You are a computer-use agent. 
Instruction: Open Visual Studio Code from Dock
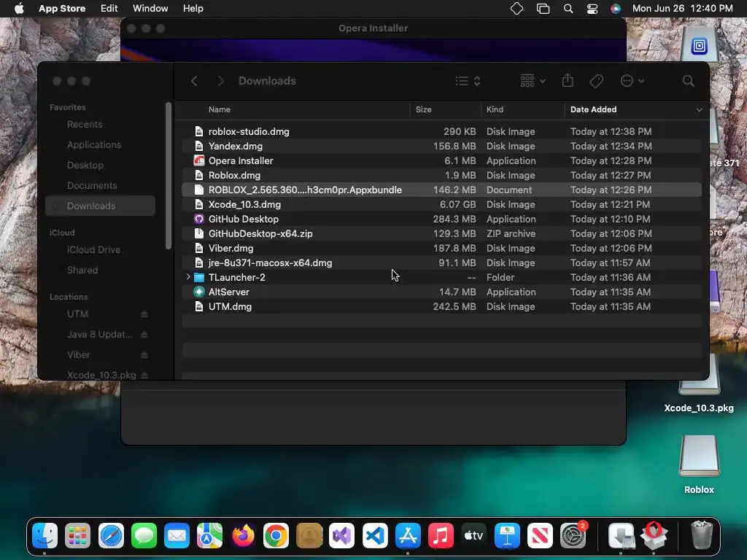pos(375,536)
